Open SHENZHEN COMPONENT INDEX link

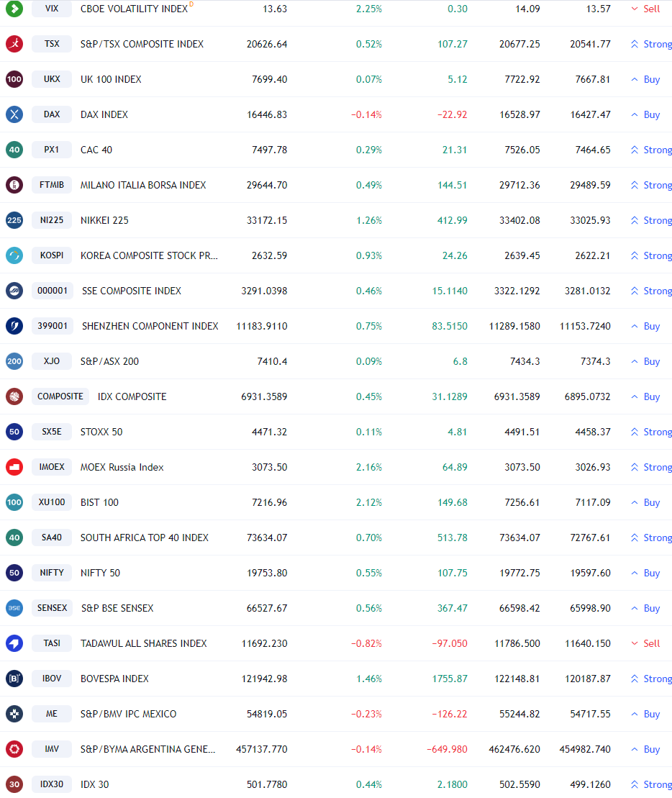tap(150, 326)
